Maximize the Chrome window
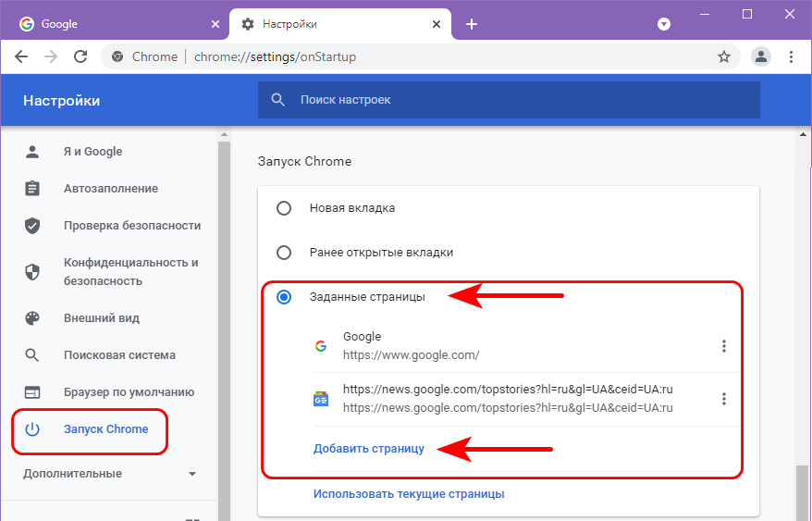 coord(746,15)
